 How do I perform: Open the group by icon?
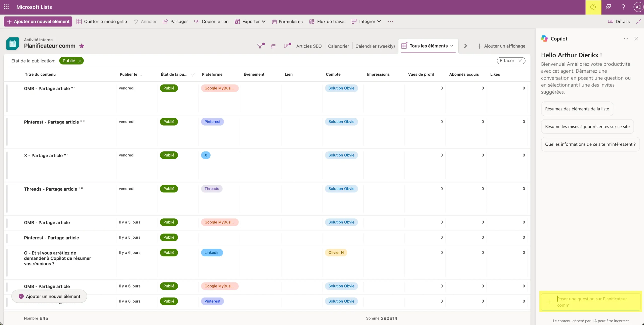pos(273,46)
